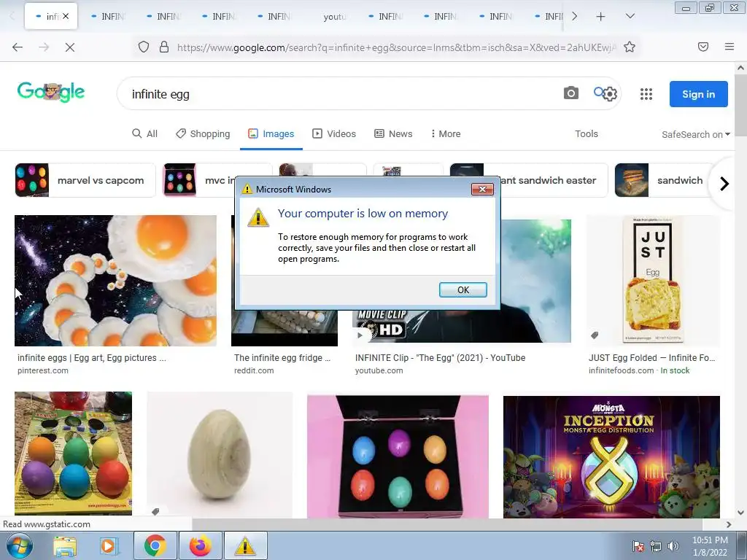Screen dimensions: 747x560
Task: Open the tracking protection shield icon
Action: [144, 47]
